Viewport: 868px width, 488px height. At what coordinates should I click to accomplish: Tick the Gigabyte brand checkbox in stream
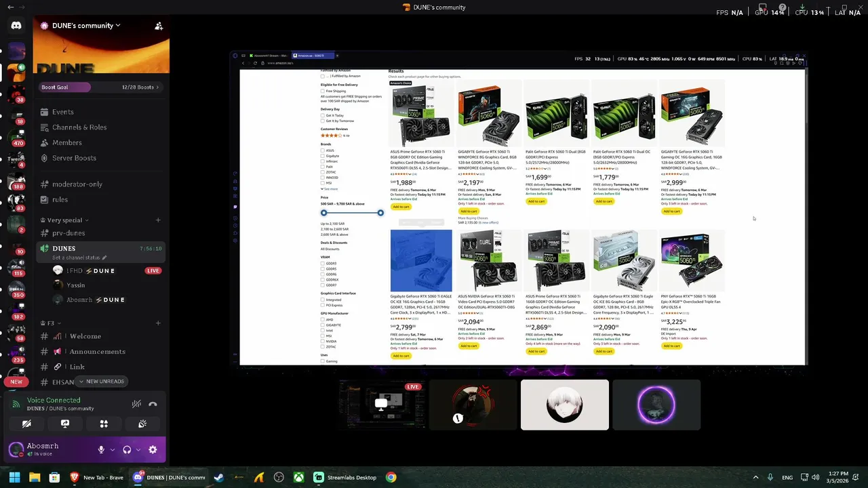tap(323, 156)
